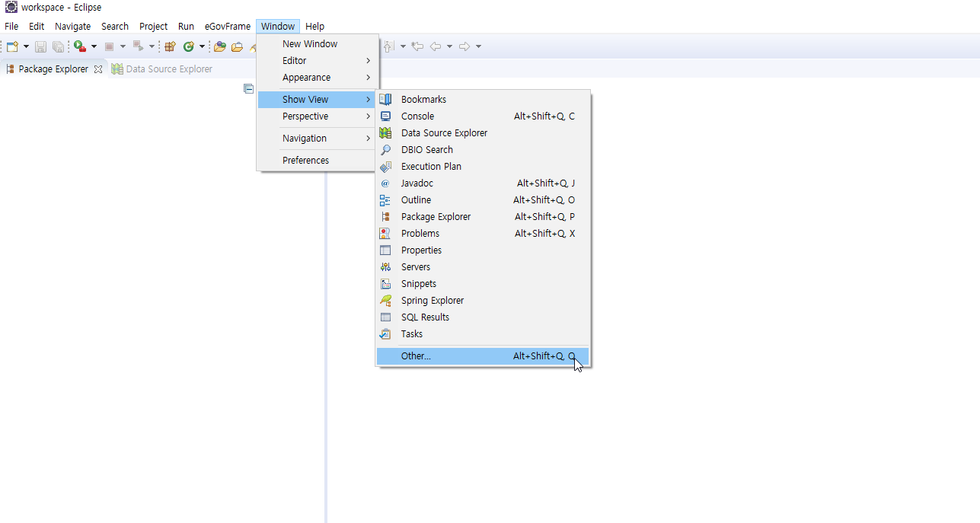980x523 pixels.
Task: Show the Servers view
Action: [x=483, y=267]
